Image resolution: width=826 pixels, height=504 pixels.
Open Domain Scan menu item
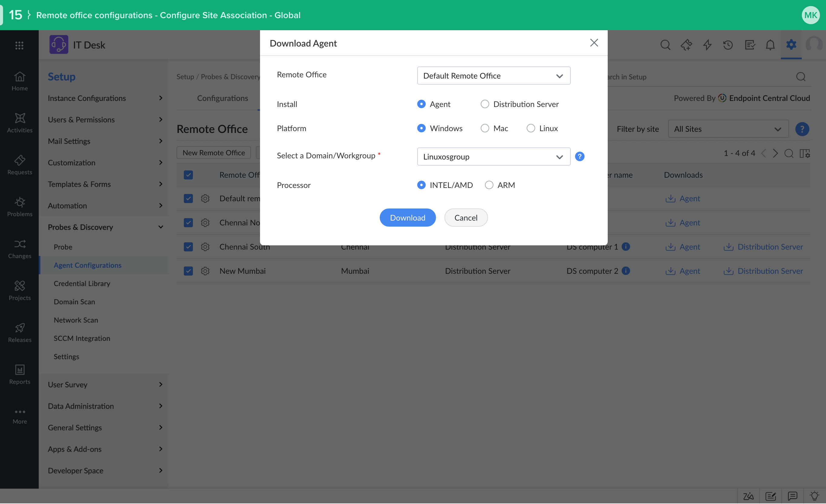point(74,302)
